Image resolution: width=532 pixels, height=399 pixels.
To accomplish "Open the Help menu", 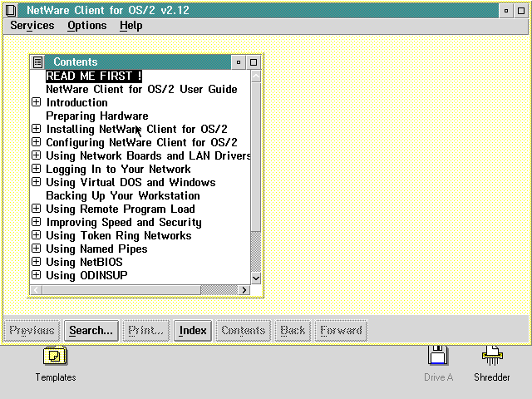I will point(131,25).
